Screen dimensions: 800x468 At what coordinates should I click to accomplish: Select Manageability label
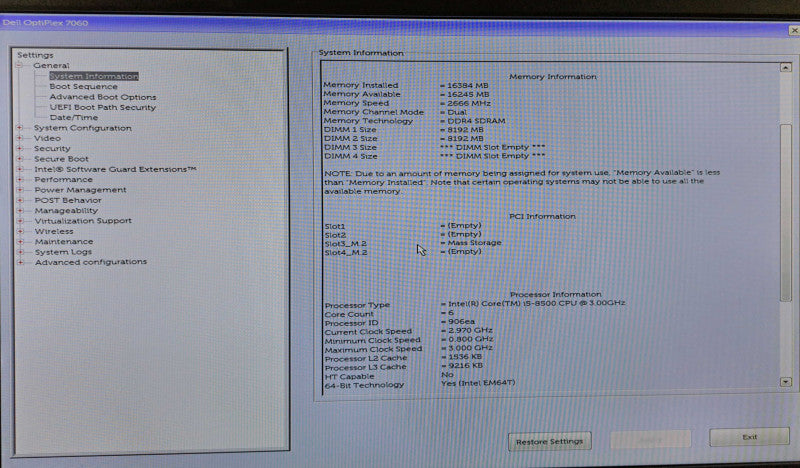66,210
